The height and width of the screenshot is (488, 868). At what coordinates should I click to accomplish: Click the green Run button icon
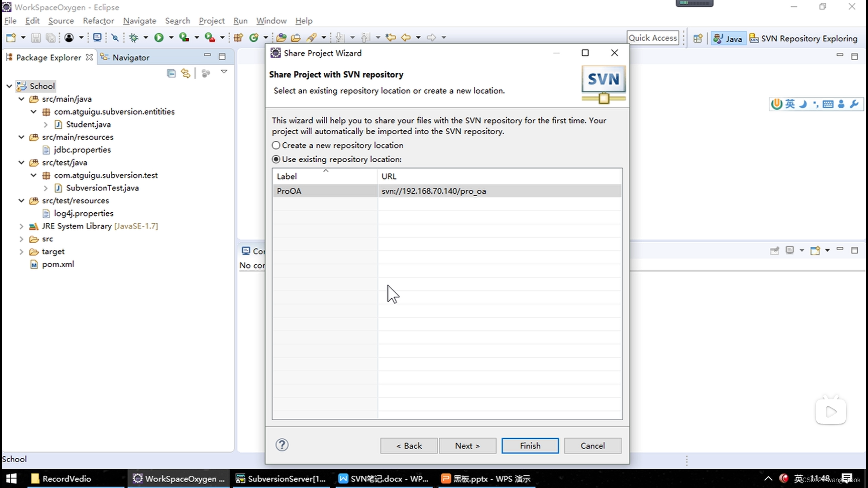click(159, 38)
